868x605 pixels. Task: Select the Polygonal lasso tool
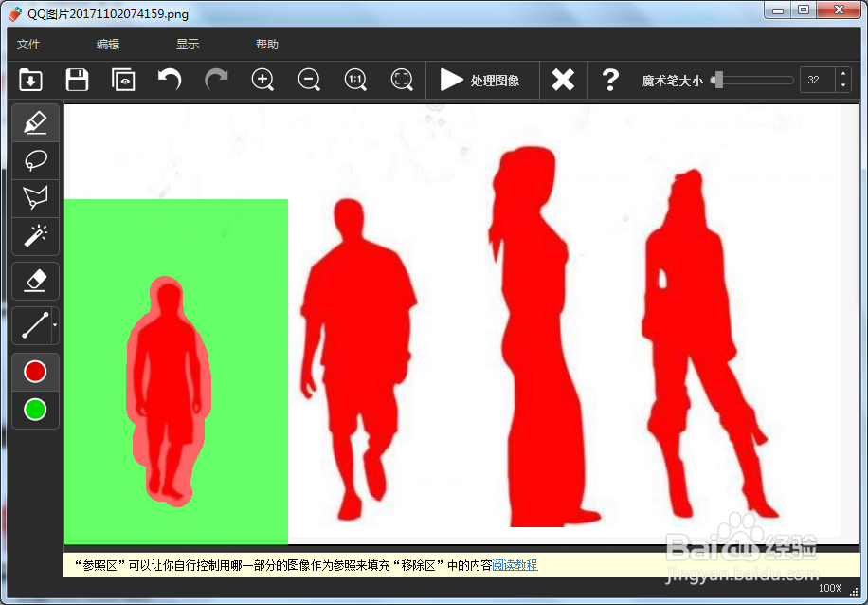click(x=35, y=198)
